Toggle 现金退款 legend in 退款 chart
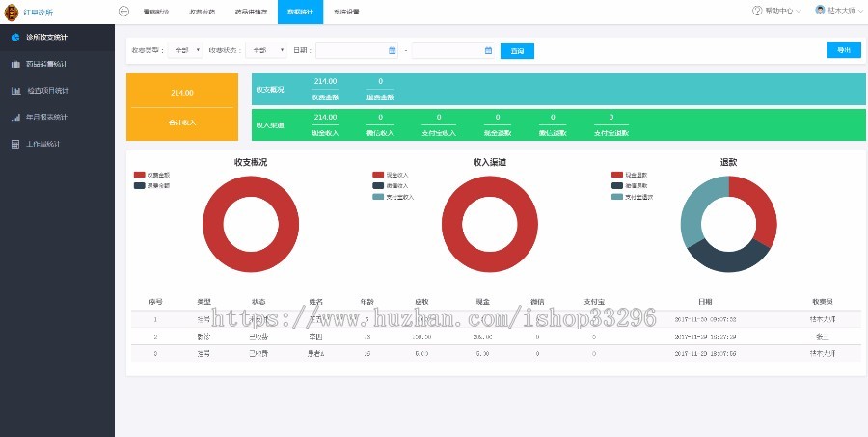This screenshot has height=437, width=868. [x=630, y=175]
